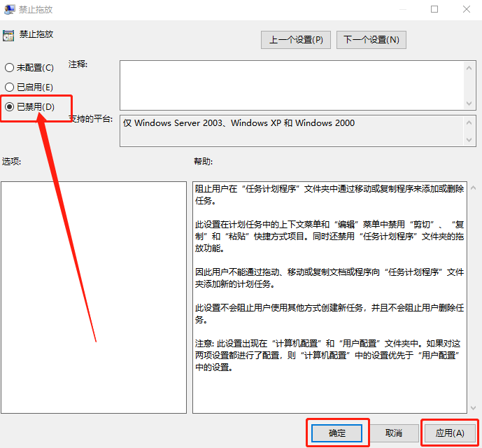Viewport: 482px width, 448px height.
Task: Close the 禁止拖放 dialog window
Action: [466, 10]
